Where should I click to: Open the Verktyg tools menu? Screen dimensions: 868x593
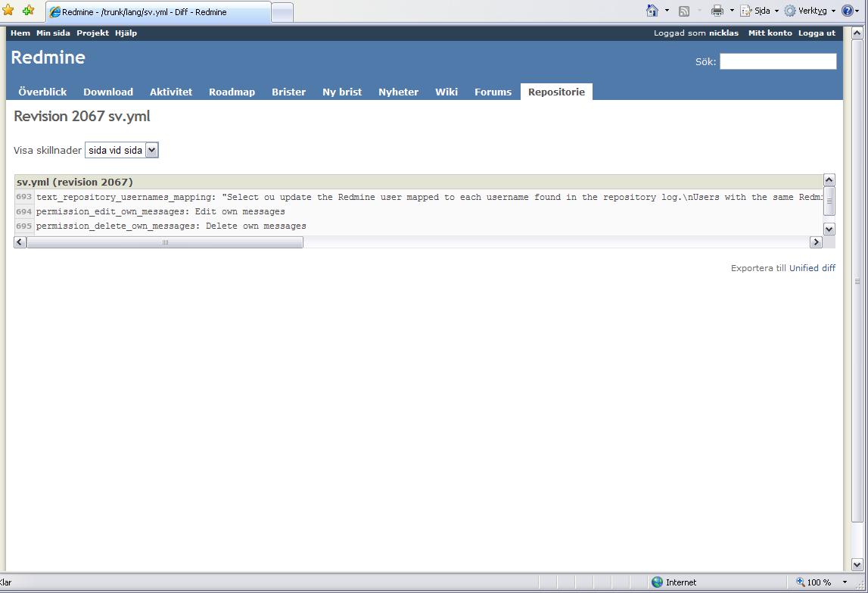(x=810, y=11)
